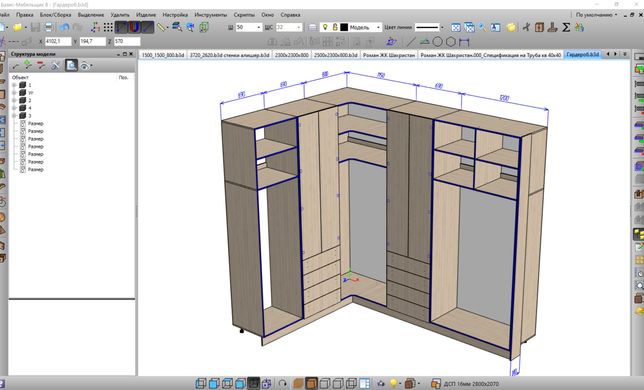Viewport: 644px width, 390px height.
Task: Click the ДСП 16мм 2800x2070 material label
Action: tap(471, 384)
